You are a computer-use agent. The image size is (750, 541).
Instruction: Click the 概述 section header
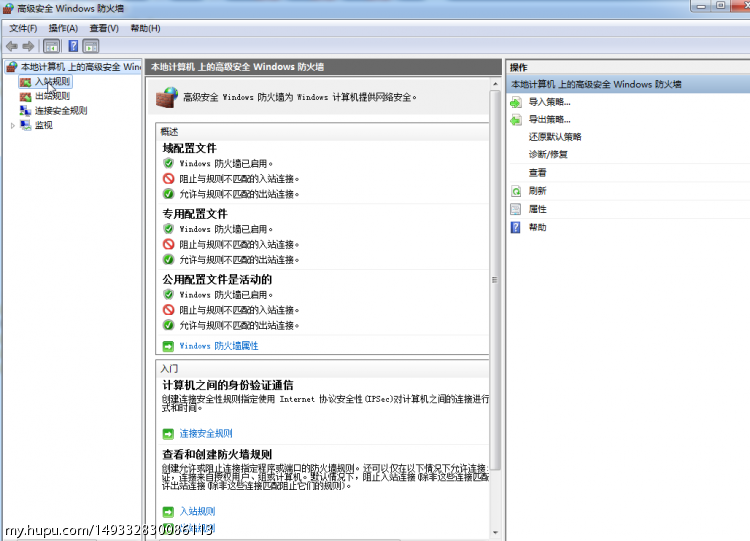[x=169, y=132]
